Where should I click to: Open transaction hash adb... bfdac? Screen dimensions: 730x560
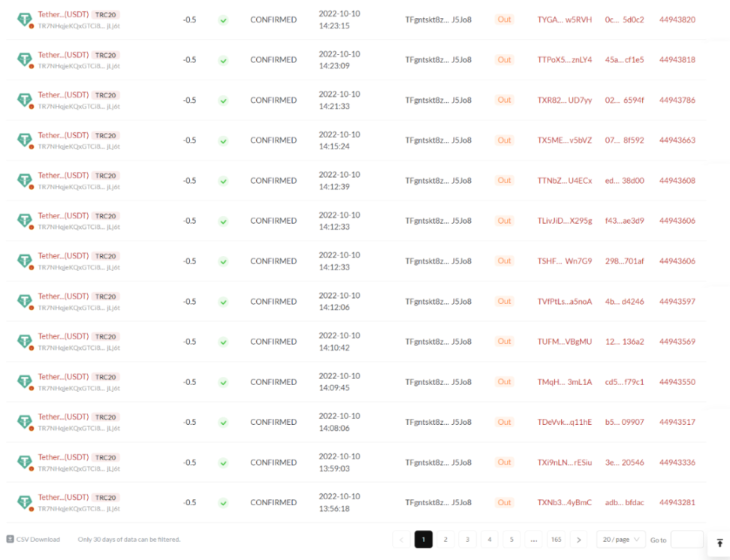[624, 503]
